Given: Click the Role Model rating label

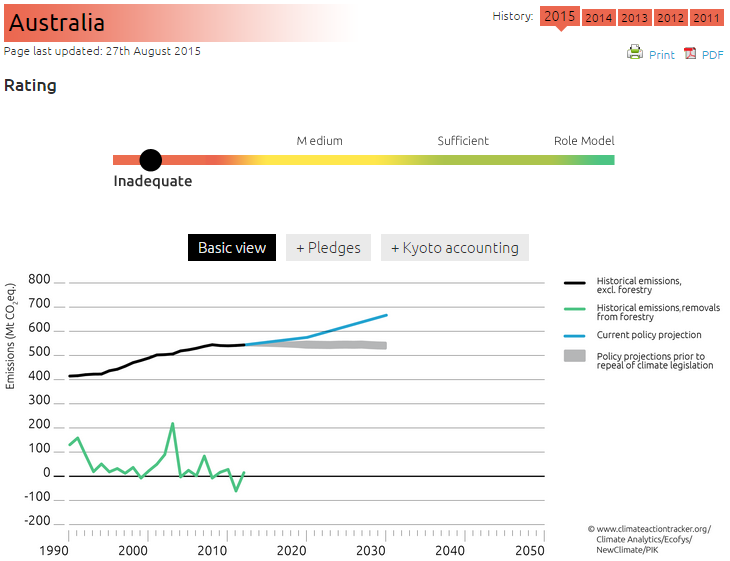Looking at the screenshot, I should point(584,141).
